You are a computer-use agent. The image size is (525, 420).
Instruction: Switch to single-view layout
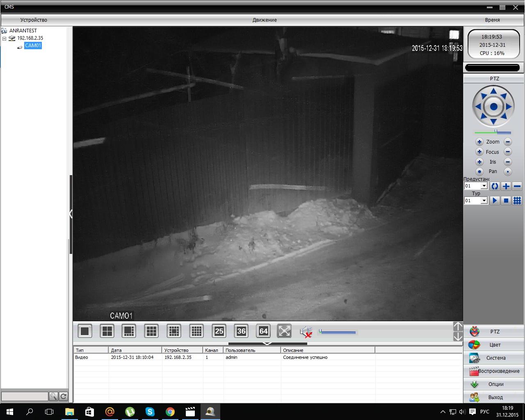click(x=85, y=331)
